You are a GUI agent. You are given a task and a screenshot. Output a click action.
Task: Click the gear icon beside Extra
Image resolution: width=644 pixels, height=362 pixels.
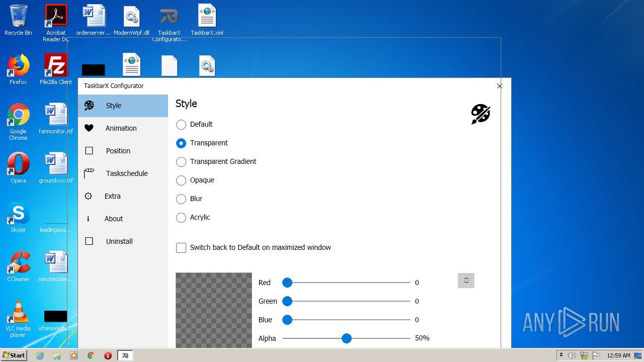tap(88, 196)
